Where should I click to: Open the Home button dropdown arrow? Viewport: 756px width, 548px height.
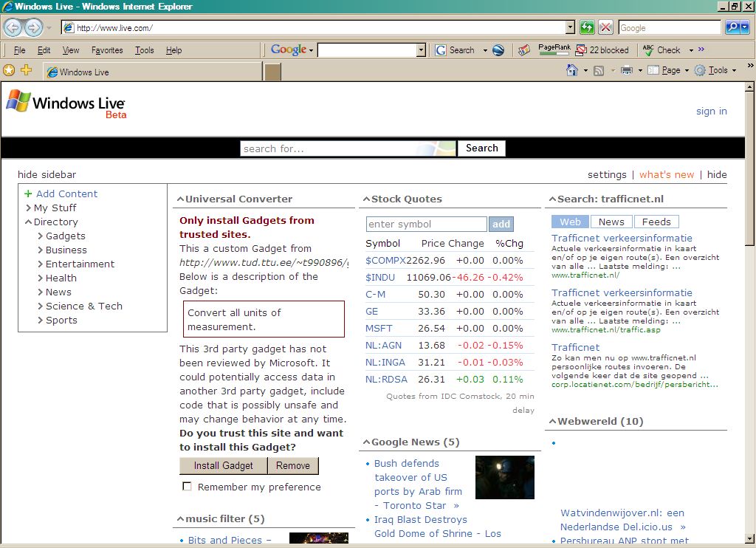point(585,71)
